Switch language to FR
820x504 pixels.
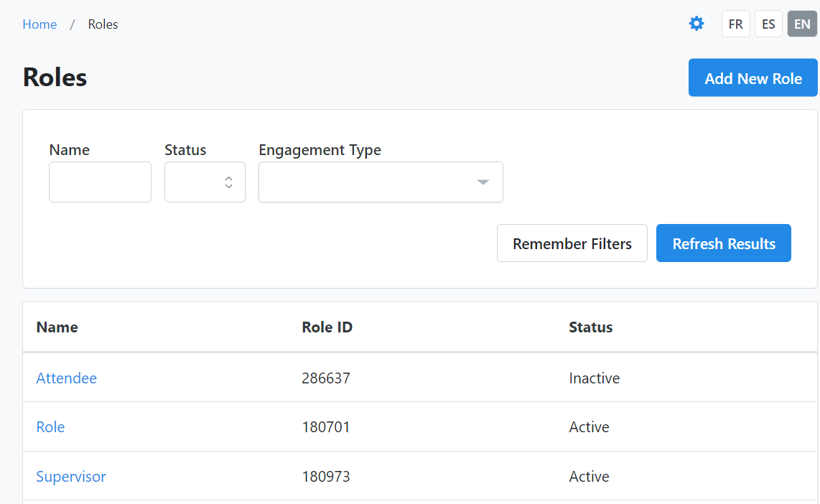click(x=735, y=24)
